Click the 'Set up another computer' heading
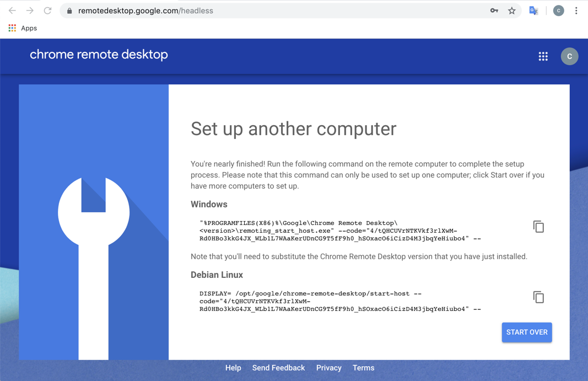 pyautogui.click(x=293, y=129)
